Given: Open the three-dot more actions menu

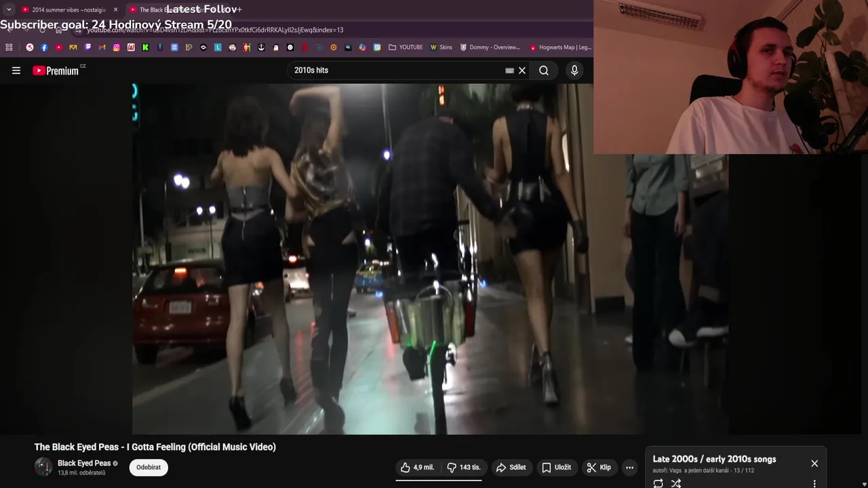Looking at the screenshot, I should coord(629,467).
